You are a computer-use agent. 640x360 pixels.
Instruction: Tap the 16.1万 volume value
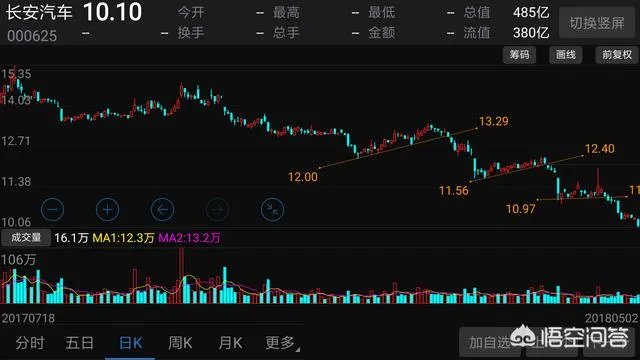pyautogui.click(x=71, y=238)
